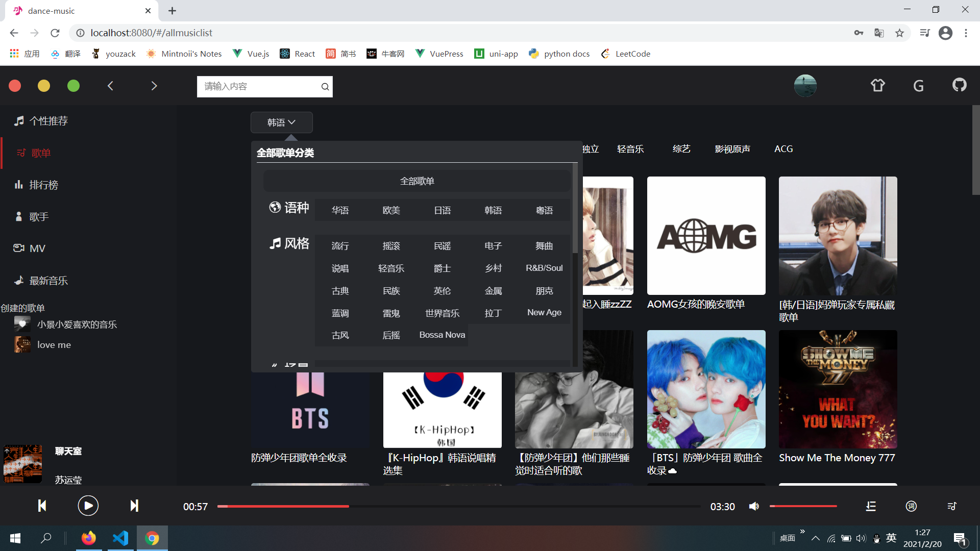
Task: Open Windows Start menu
Action: [x=15, y=538]
